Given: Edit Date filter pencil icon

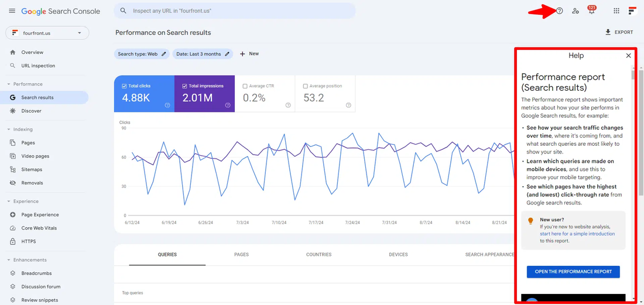Looking at the screenshot, I should pyautogui.click(x=227, y=54).
